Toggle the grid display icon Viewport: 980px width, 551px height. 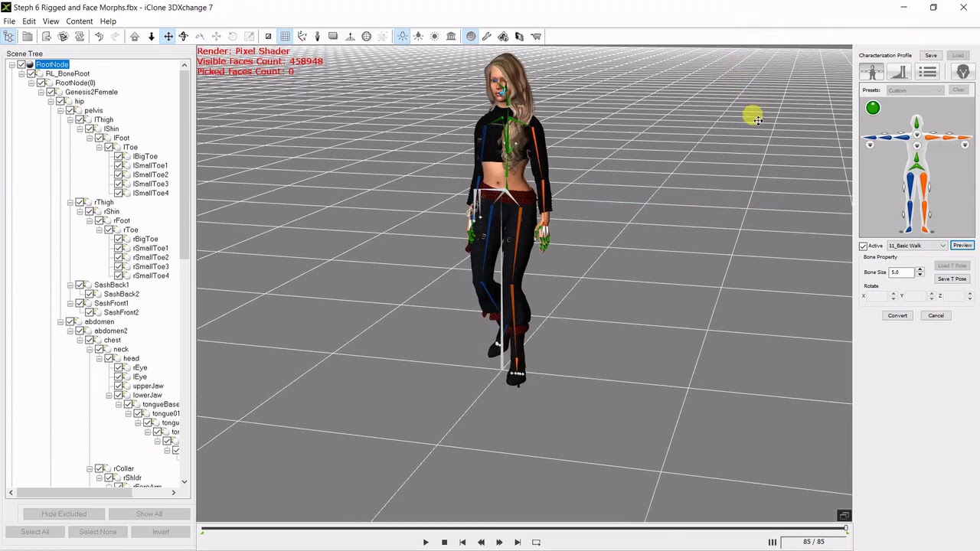[x=285, y=36]
